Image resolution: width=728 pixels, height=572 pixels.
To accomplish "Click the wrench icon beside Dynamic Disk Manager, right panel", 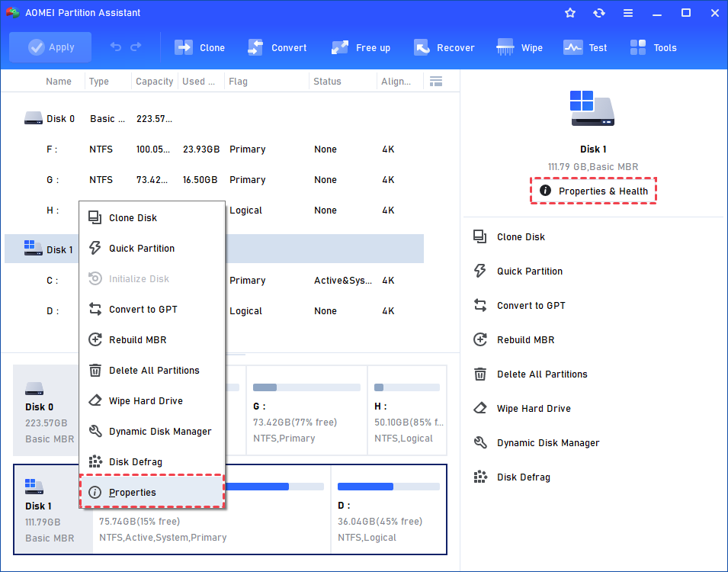I will tap(480, 442).
